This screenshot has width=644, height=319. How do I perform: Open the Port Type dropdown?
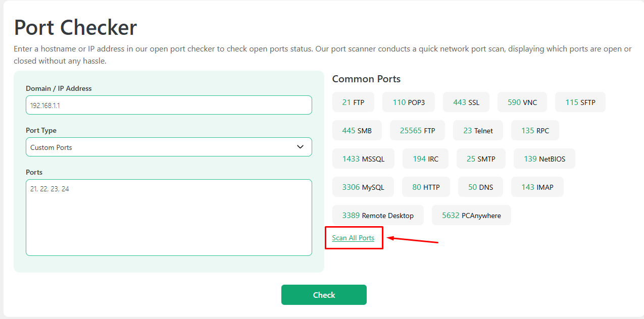coord(169,147)
